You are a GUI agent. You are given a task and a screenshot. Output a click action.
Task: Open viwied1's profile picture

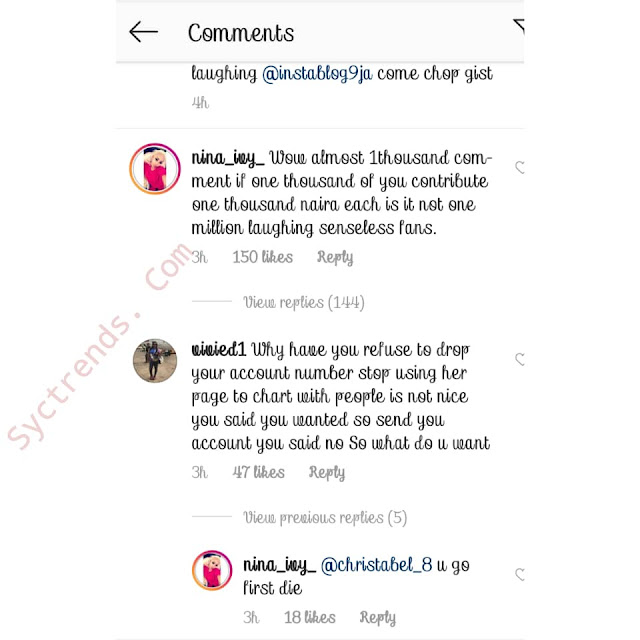point(155,360)
